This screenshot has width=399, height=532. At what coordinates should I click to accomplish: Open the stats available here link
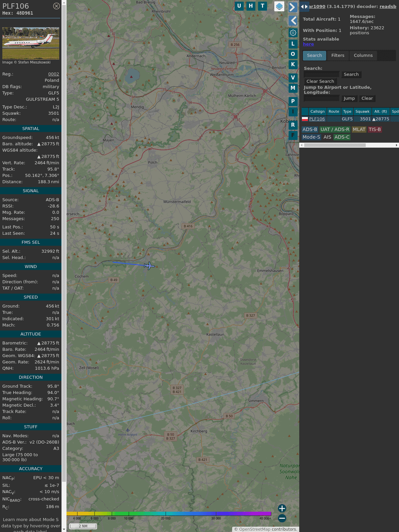[x=308, y=44]
